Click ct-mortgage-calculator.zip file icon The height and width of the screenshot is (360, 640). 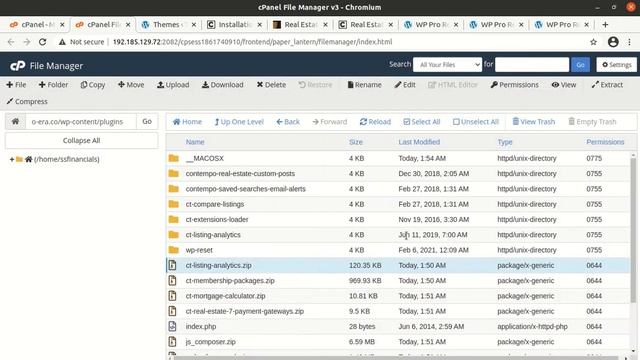pyautogui.click(x=173, y=296)
